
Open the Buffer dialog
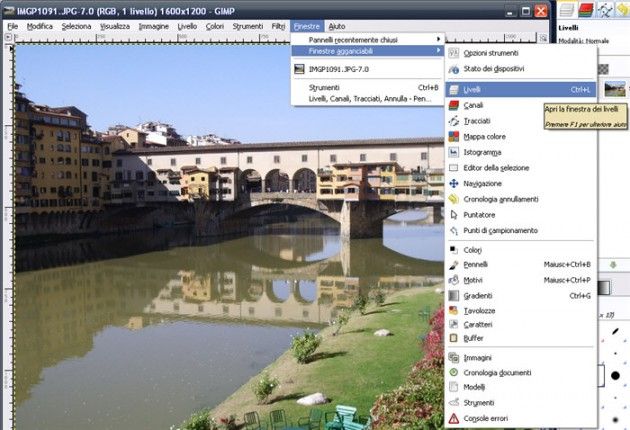tap(521, 338)
